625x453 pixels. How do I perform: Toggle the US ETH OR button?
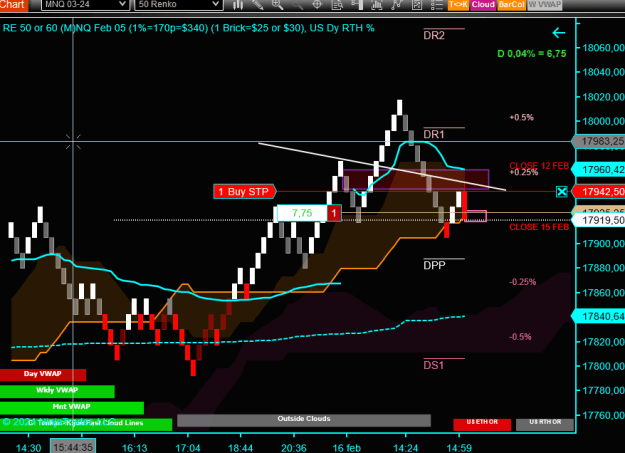(x=482, y=424)
